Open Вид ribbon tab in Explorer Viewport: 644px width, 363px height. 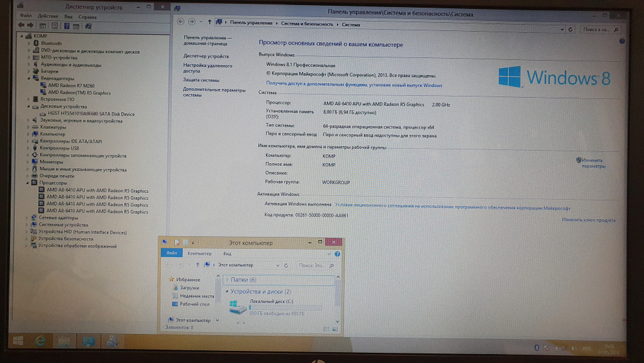pyautogui.click(x=227, y=253)
